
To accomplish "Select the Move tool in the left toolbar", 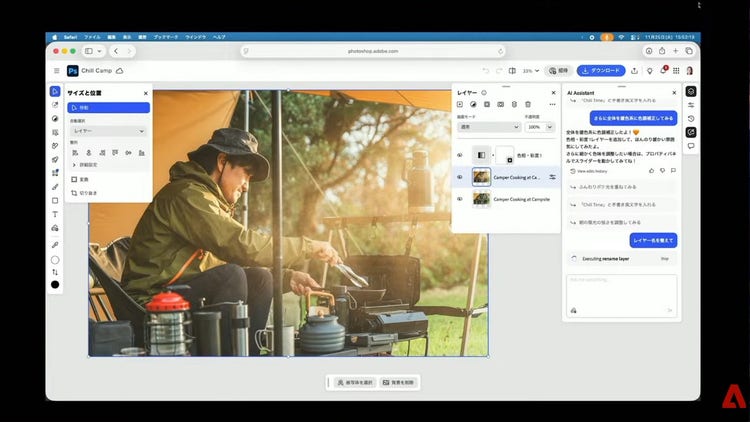I will click(55, 91).
